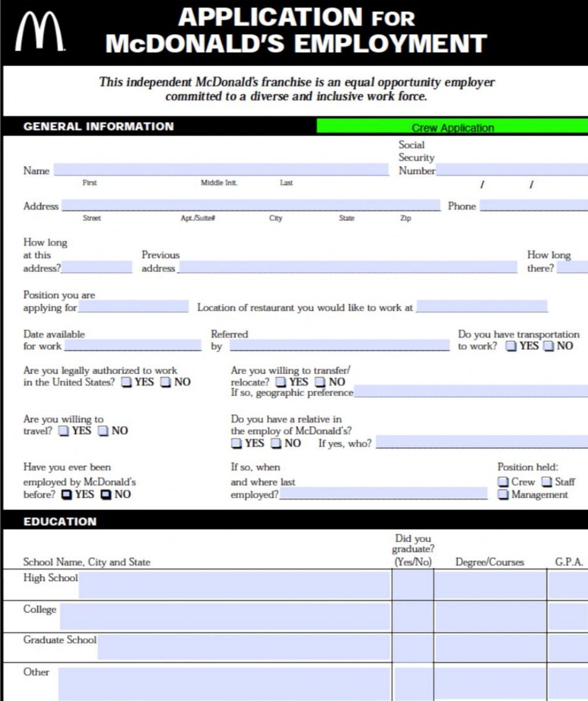Click the Other school Degree/Courses field
588x701 pixels.
click(490, 683)
